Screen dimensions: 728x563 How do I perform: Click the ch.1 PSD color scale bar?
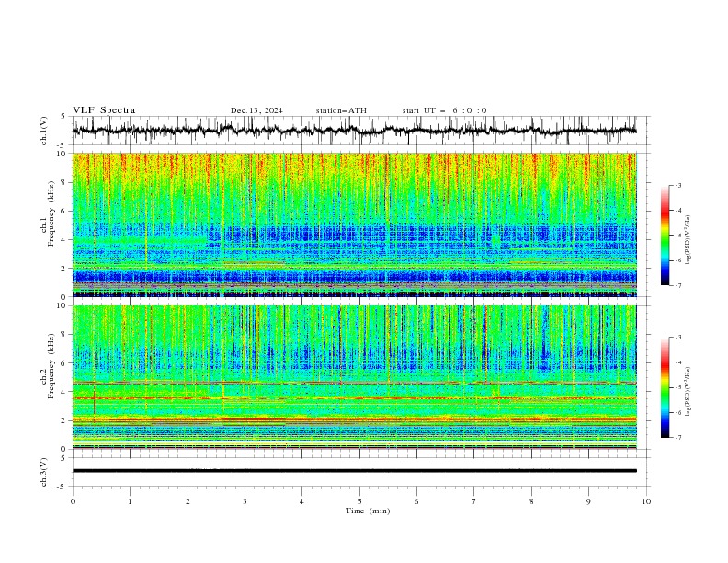pyautogui.click(x=665, y=236)
